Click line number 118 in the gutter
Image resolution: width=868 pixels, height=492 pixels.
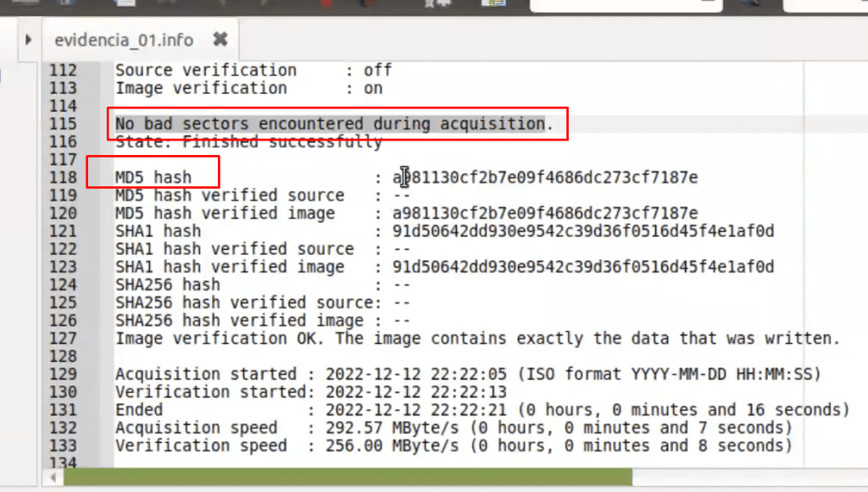pyautogui.click(x=63, y=178)
